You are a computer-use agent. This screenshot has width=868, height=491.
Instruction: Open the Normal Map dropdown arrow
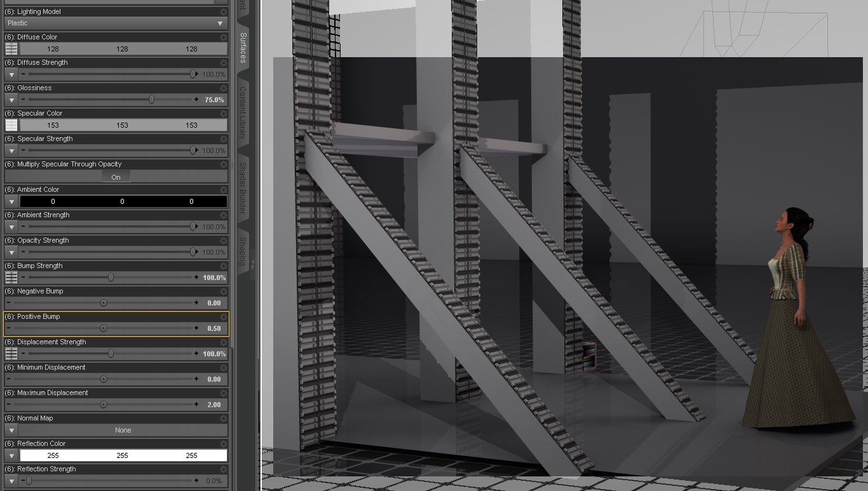[11, 430]
